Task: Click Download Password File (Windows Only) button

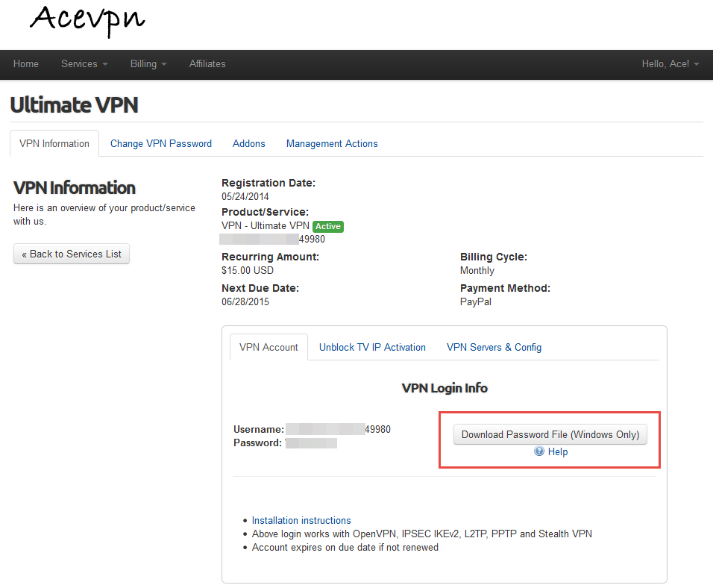Action: coord(550,434)
